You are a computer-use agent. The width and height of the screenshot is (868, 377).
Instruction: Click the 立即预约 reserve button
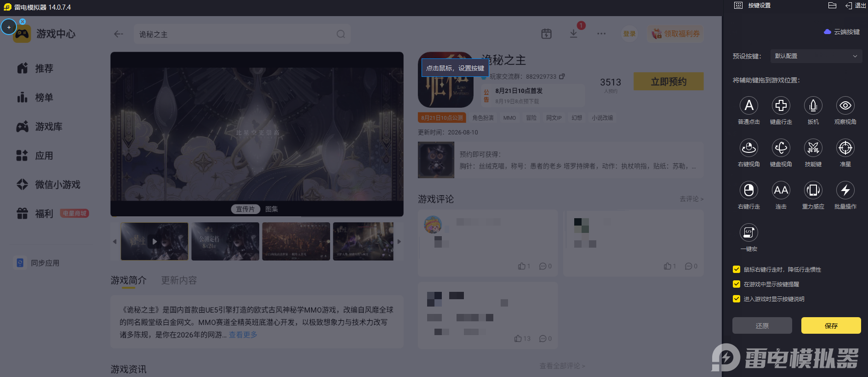(x=668, y=81)
